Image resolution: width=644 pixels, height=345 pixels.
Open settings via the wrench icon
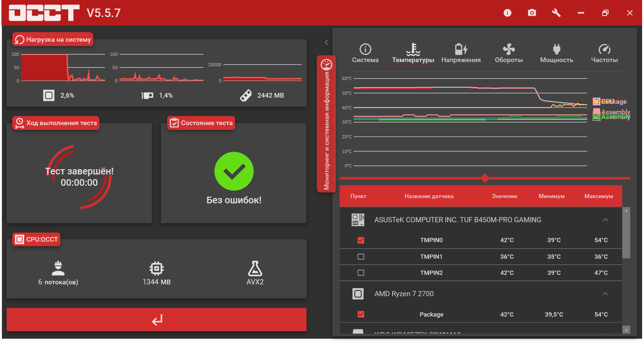click(x=556, y=13)
